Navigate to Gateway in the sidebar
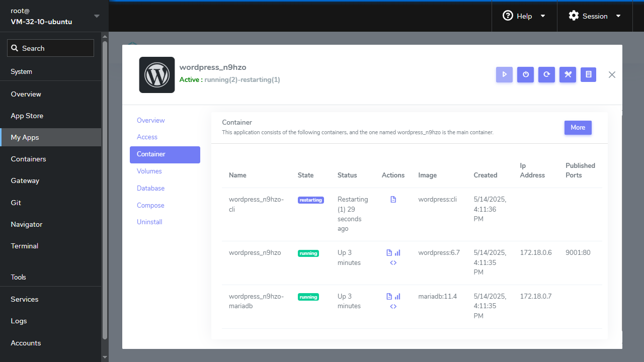The width and height of the screenshot is (644, 362). (50, 180)
